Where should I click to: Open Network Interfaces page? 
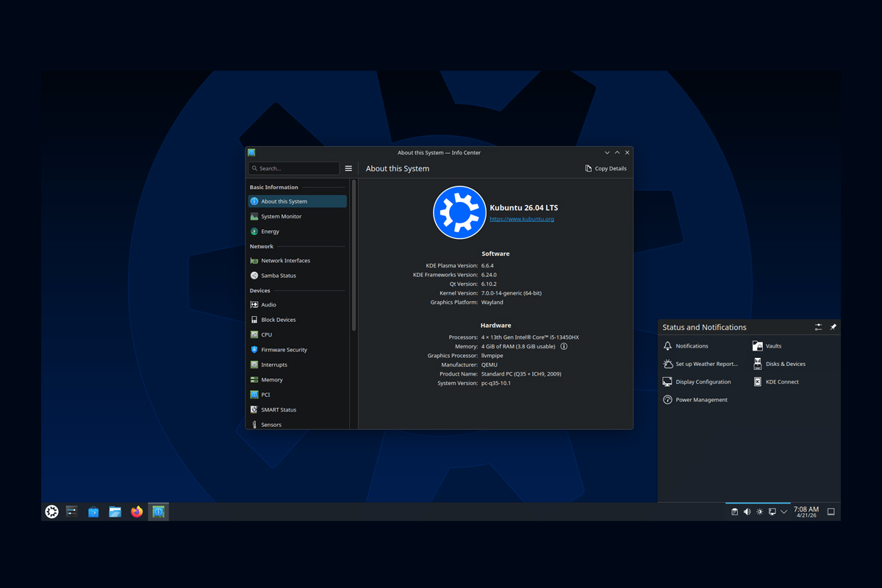[298, 260]
